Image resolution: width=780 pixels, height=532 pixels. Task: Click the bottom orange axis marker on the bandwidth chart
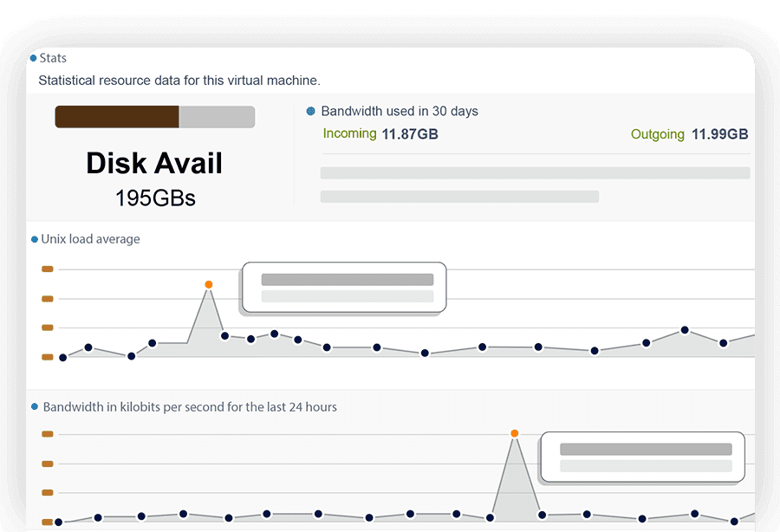click(x=45, y=521)
